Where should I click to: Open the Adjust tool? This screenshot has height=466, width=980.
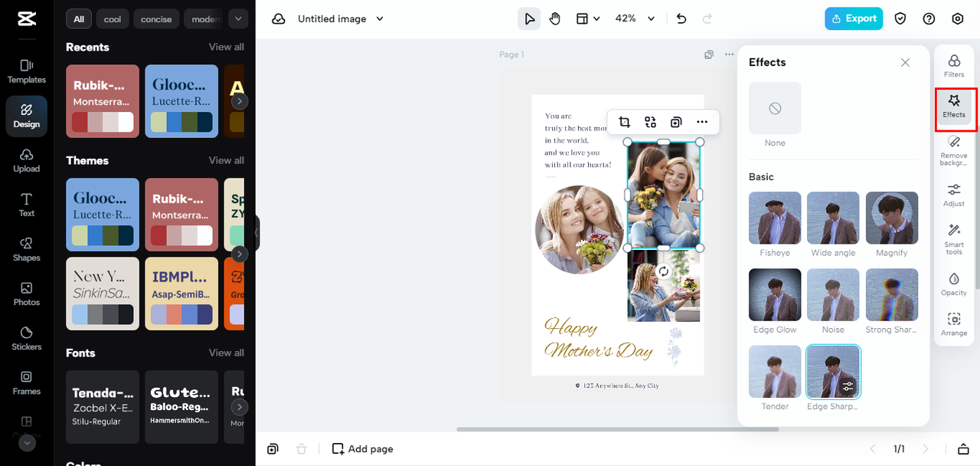(954, 195)
